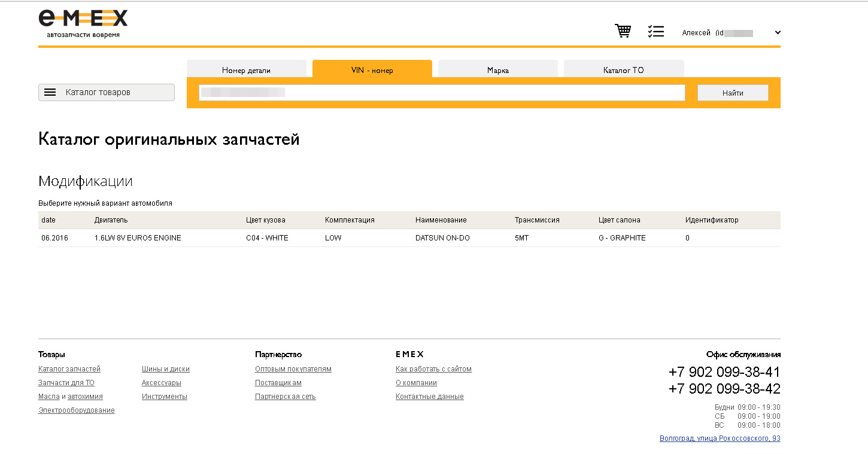Click the LOW комплектация cell
868x454 pixels.
coord(333,238)
